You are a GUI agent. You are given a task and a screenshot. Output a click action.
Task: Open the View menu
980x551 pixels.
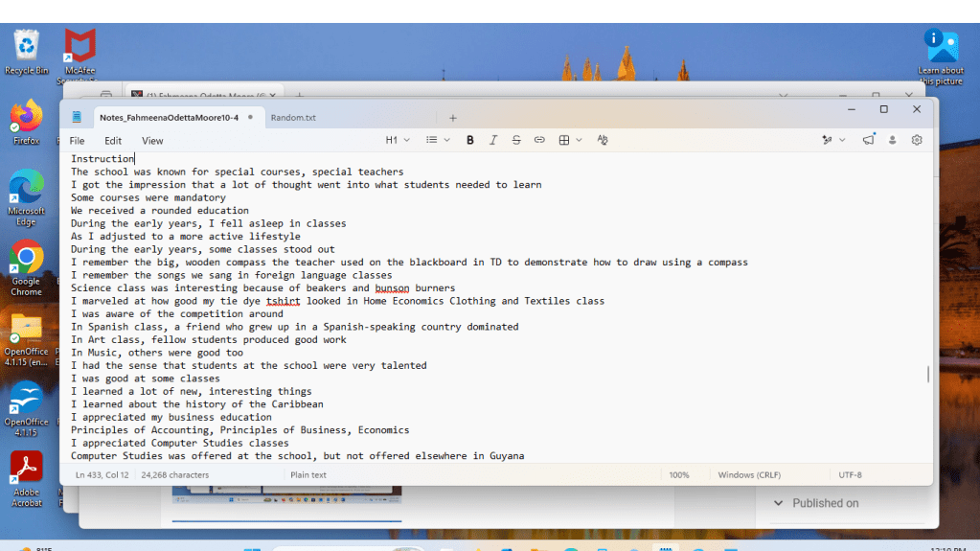pyautogui.click(x=152, y=141)
